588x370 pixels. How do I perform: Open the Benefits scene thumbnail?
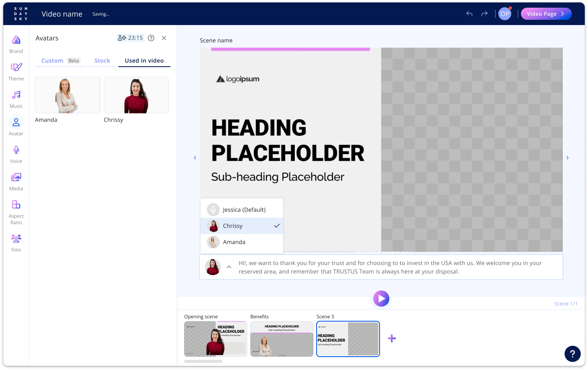click(282, 339)
